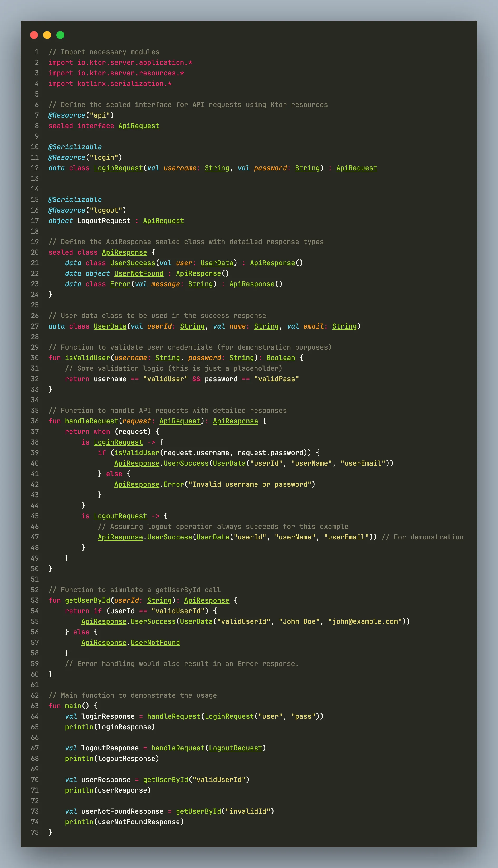Click the "john@example.com" string literal
This screenshot has width=498, height=868.
pos(365,621)
